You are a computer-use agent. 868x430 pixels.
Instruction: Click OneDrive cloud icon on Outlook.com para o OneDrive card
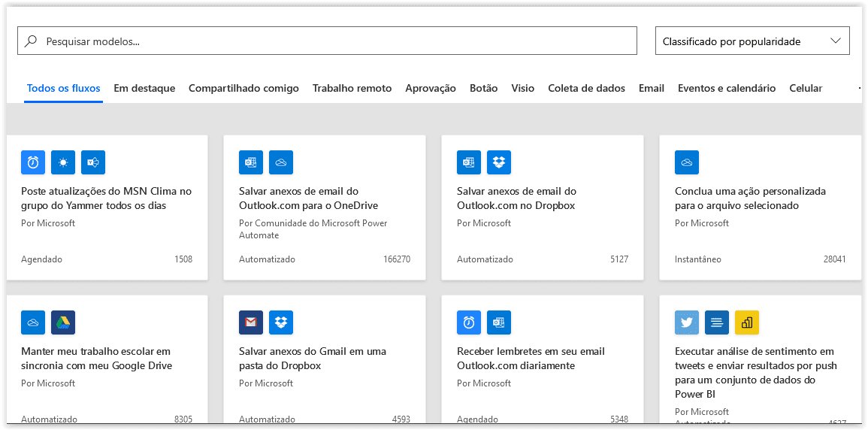click(281, 162)
